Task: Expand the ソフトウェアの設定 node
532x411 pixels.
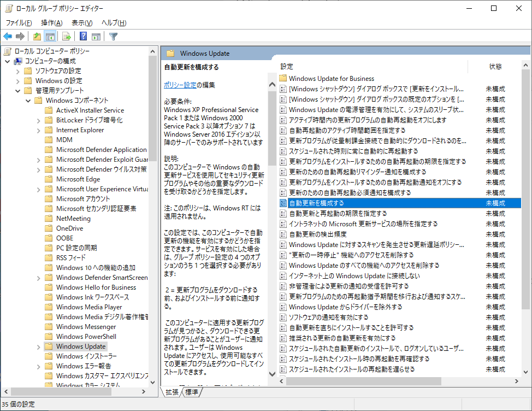Action: pos(17,71)
